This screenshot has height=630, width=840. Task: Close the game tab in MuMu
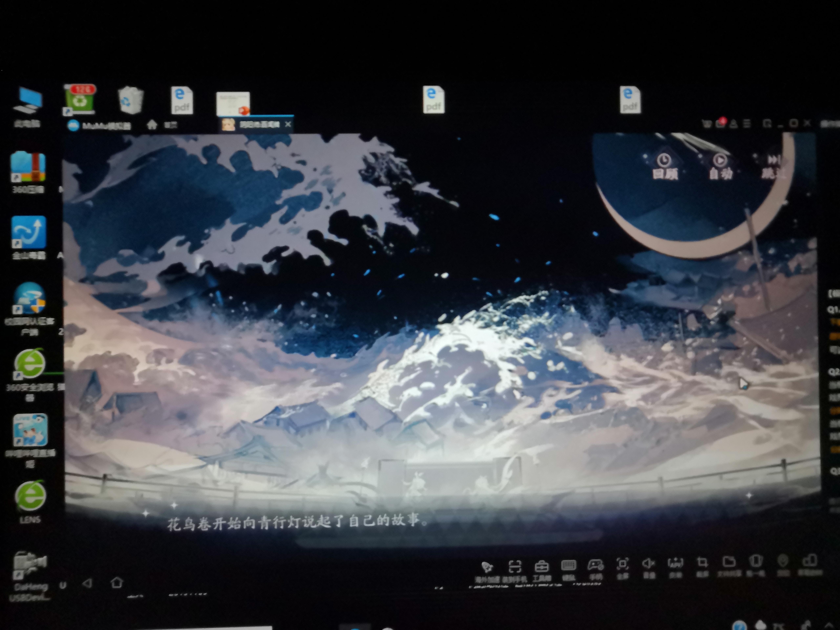click(288, 124)
